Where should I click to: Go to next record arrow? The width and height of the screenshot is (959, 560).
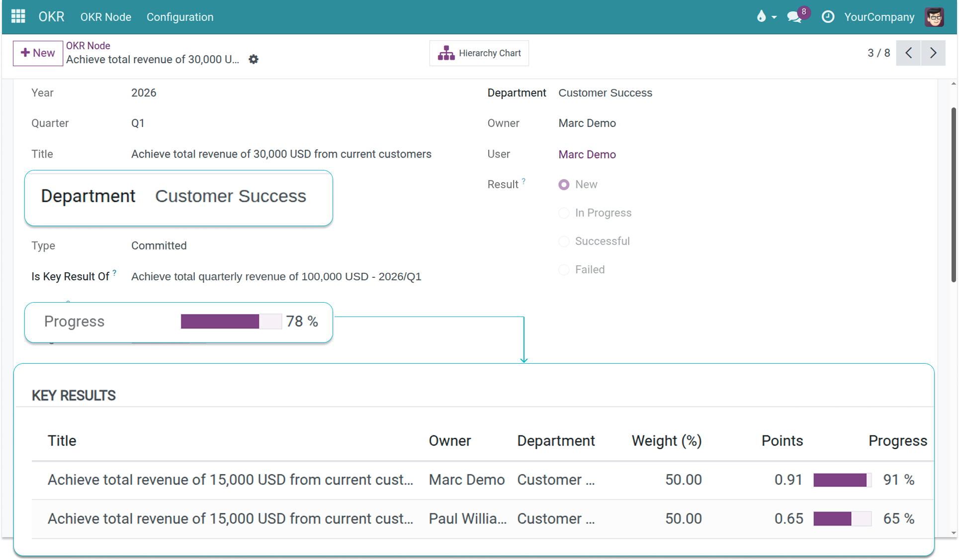pos(933,53)
